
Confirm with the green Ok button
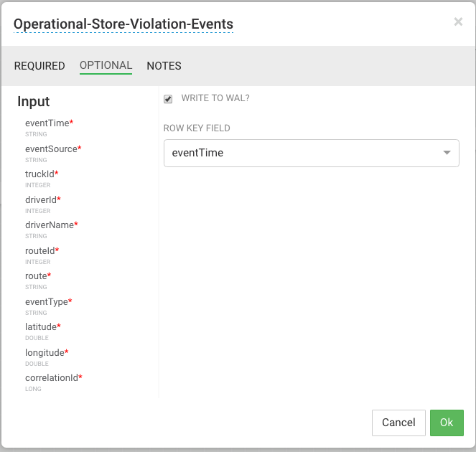447,423
